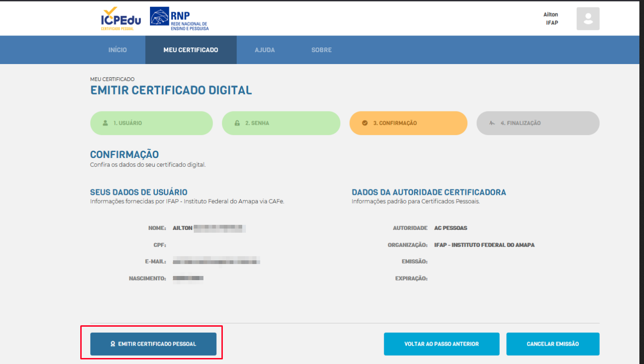The height and width of the screenshot is (364, 644).
Task: Click the Ailton IFAP username text
Action: (x=551, y=18)
